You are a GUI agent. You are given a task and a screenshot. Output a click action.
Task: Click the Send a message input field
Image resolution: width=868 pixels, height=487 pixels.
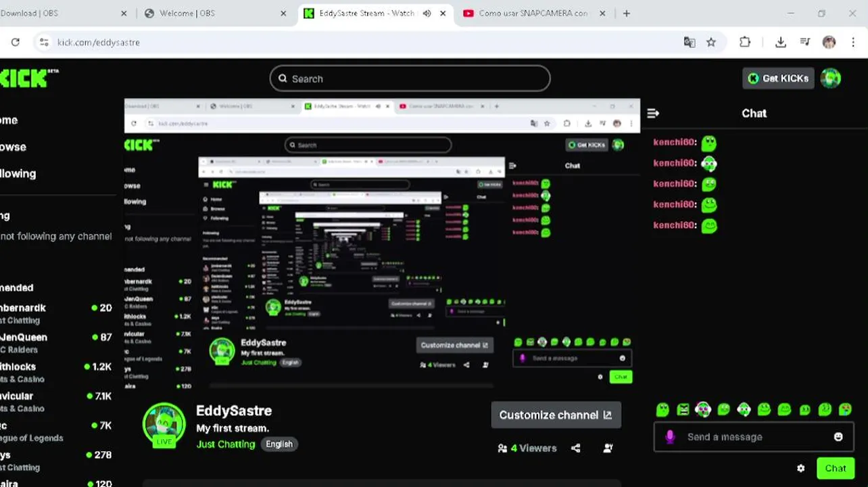pos(754,437)
